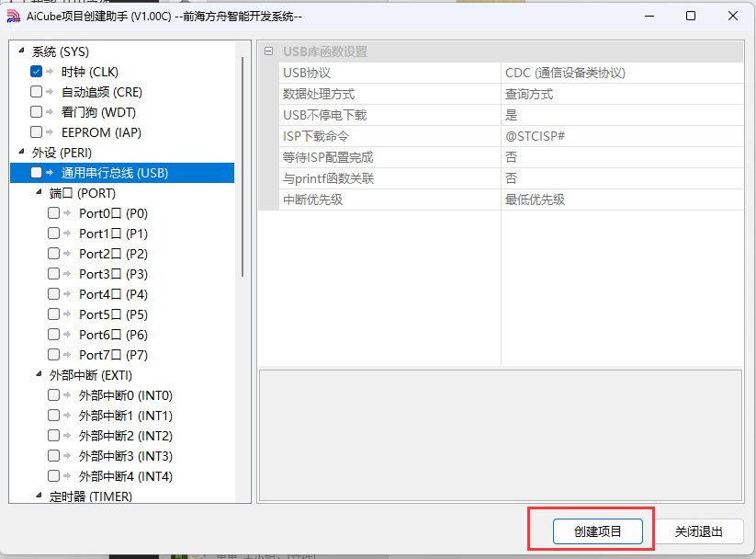The image size is (756, 559).
Task: Click the arrow icon beside 时钟 (CLK)
Action: click(x=50, y=72)
